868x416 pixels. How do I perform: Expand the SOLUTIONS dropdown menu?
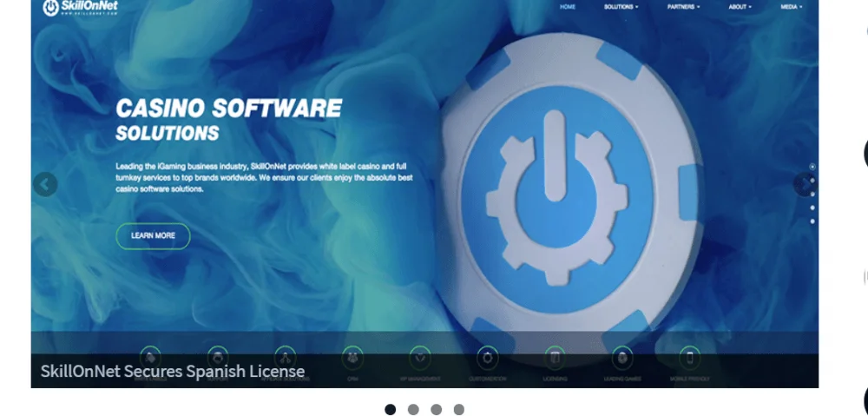[x=621, y=7]
